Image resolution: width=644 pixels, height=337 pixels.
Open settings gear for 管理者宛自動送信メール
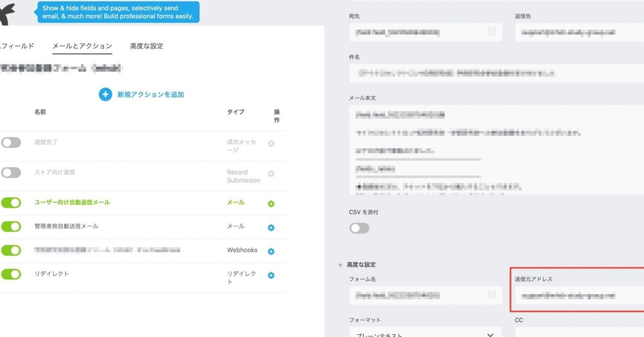271,227
